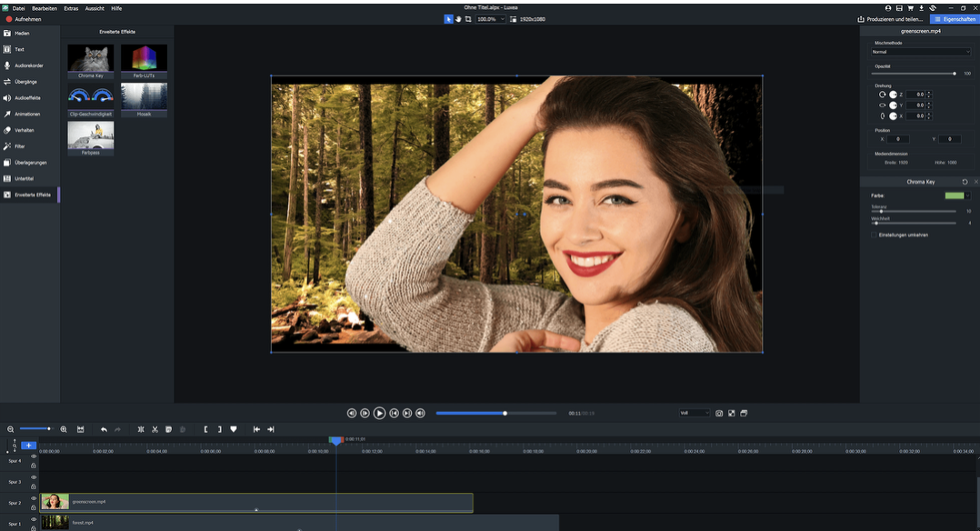
Task: Click the scissors cut icon in timeline toolbar
Action: [x=155, y=429]
